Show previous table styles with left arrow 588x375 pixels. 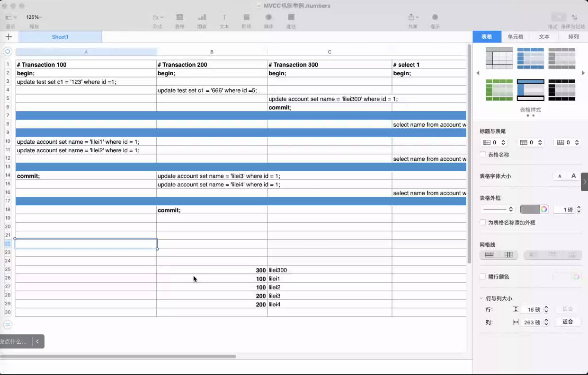coord(478,73)
